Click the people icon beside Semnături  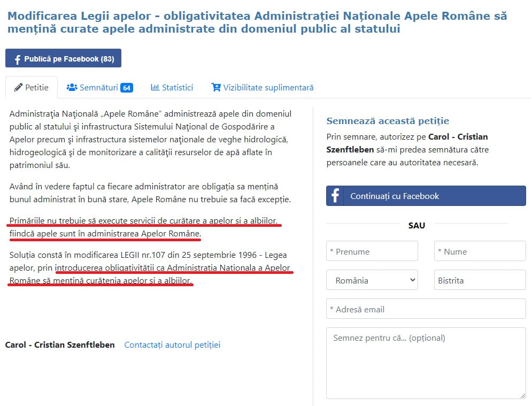(72, 87)
